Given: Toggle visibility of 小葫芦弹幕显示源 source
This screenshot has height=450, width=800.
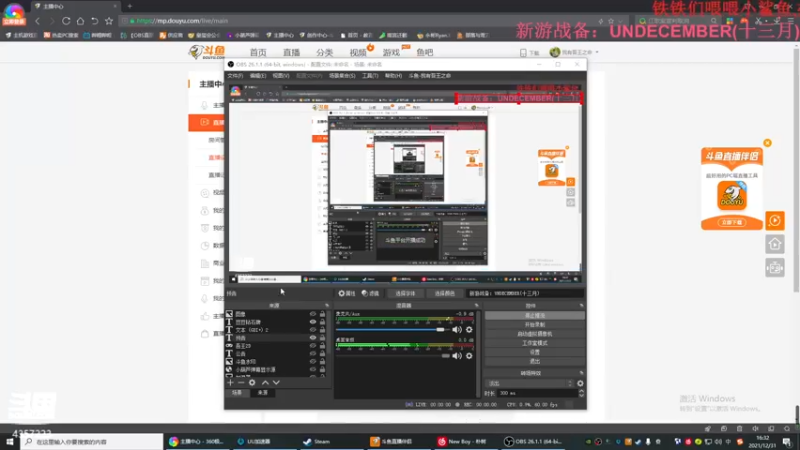Looking at the screenshot, I should (x=313, y=369).
